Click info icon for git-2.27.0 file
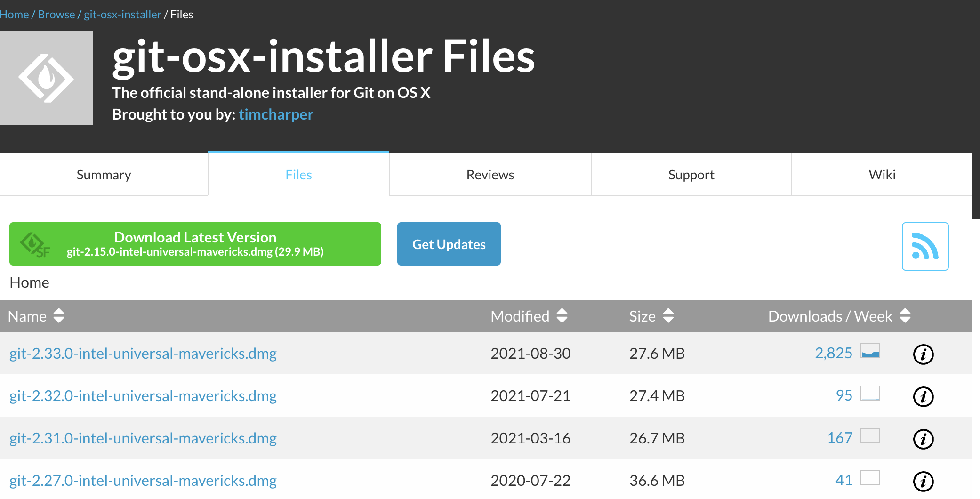980x499 pixels. 923,481
